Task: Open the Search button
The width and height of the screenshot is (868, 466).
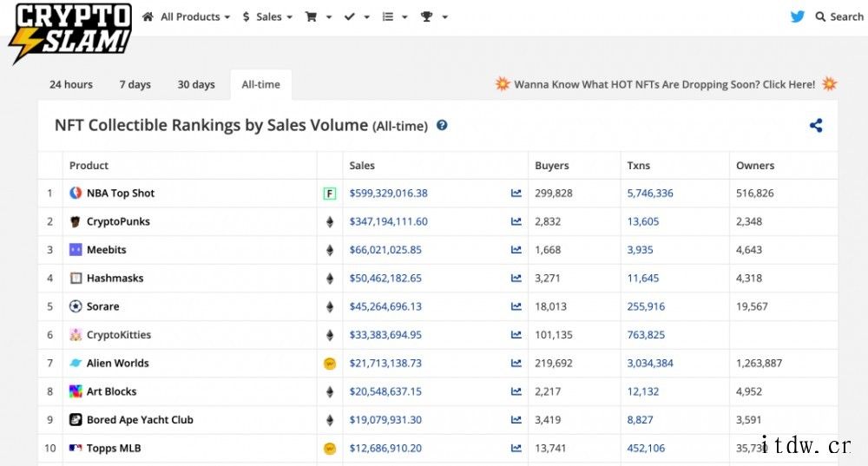Action: click(x=839, y=16)
